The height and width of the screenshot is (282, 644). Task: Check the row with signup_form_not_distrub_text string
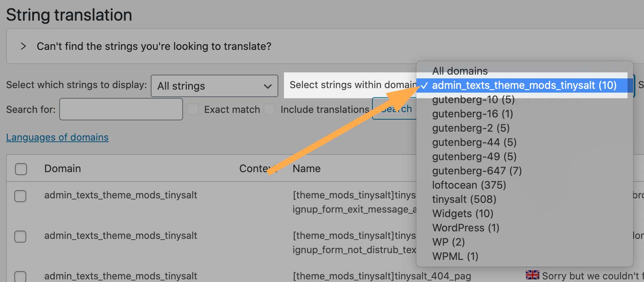pyautogui.click(x=20, y=236)
